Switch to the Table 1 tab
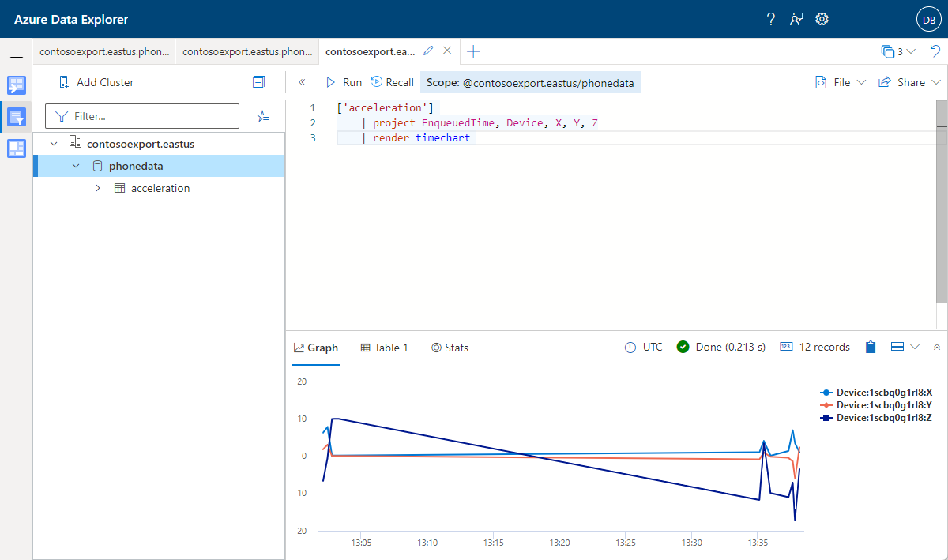 [x=384, y=348]
